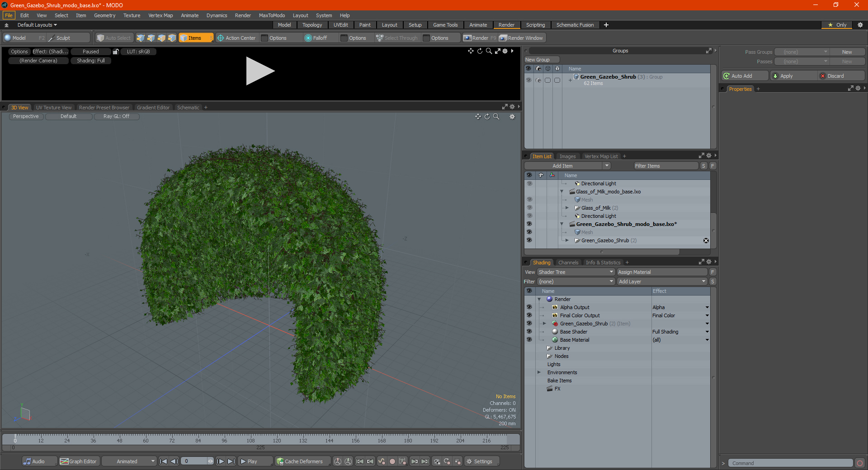Viewport: 868px width, 470px height.
Task: Open the Add Item dropdown
Action: (x=568, y=166)
